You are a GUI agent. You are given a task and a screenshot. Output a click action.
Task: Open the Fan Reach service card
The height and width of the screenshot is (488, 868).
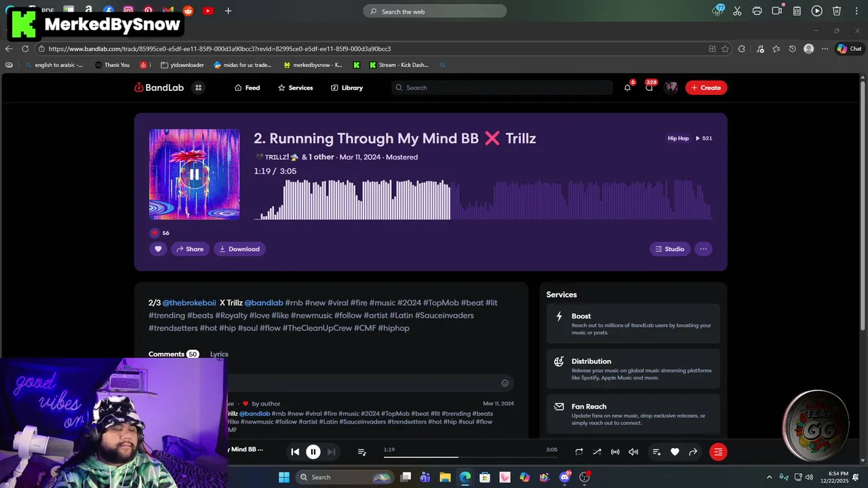coord(633,414)
